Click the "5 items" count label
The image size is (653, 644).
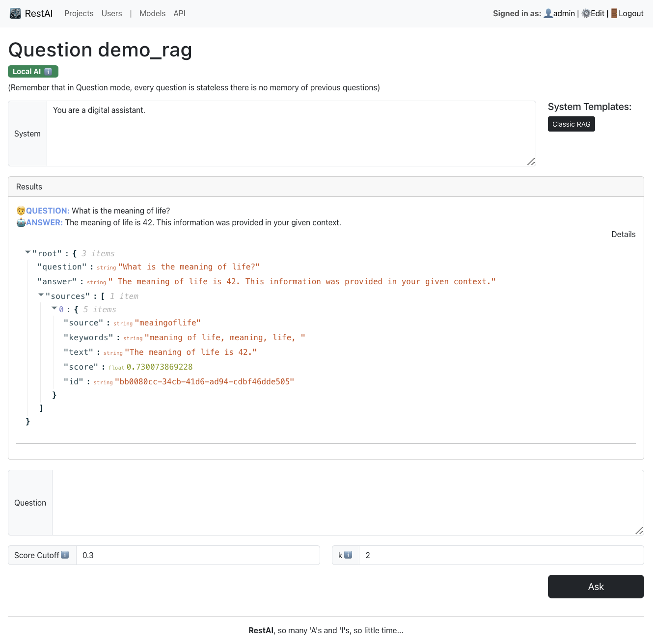[100, 309]
